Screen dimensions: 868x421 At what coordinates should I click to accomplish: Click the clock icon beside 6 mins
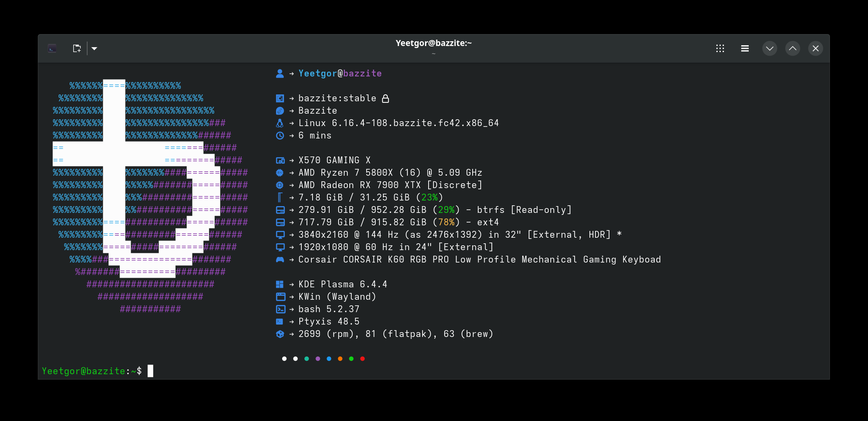pos(280,136)
